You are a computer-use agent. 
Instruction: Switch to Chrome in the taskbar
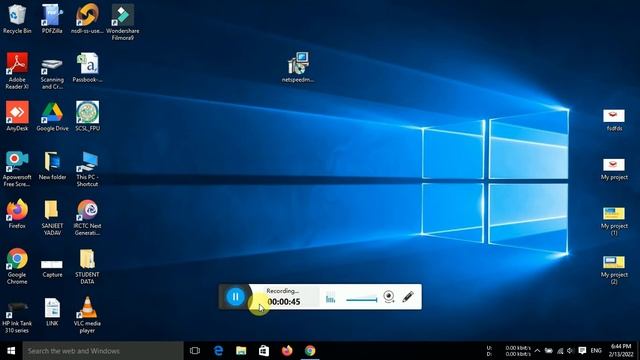(310, 351)
